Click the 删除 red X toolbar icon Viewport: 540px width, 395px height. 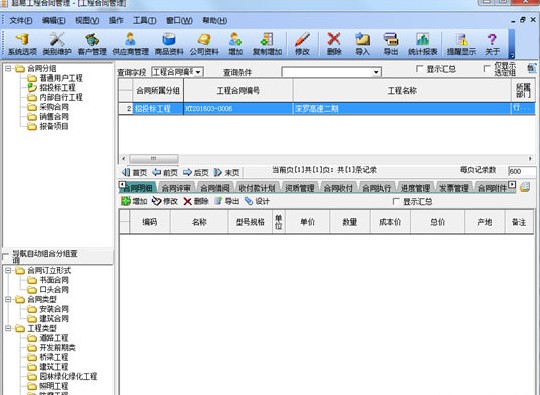[334, 44]
